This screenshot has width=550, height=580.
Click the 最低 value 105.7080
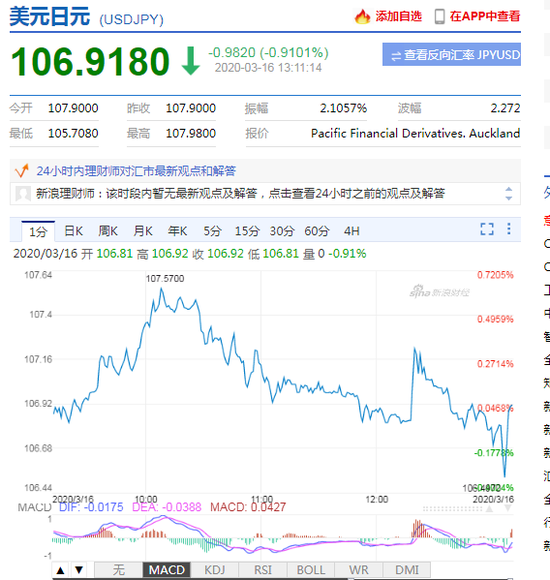tap(73, 133)
